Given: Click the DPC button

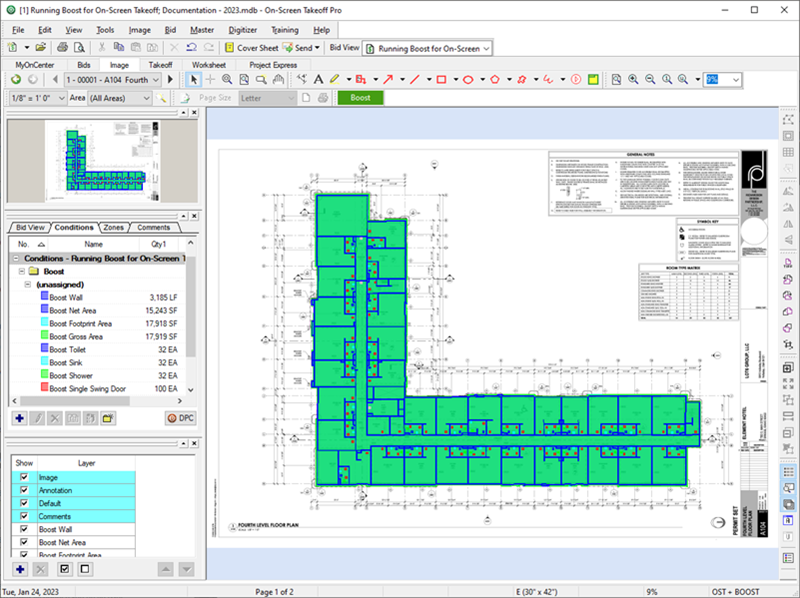Looking at the screenshot, I should coord(181,418).
